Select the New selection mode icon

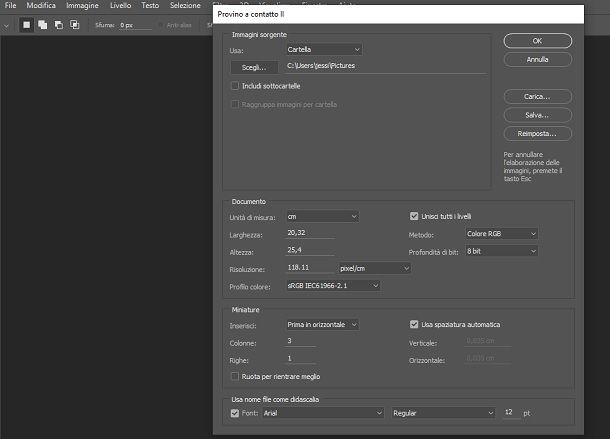click(26, 25)
